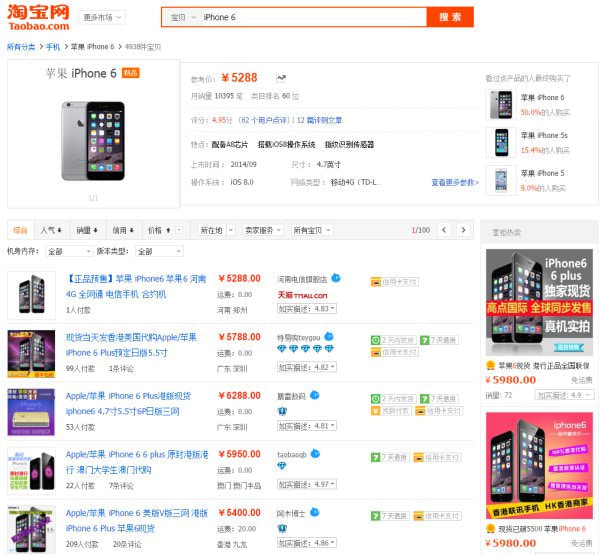Click the blue badge next to 特易购teygou
The width and height of the screenshot is (600, 555).
pyautogui.click(x=329, y=337)
